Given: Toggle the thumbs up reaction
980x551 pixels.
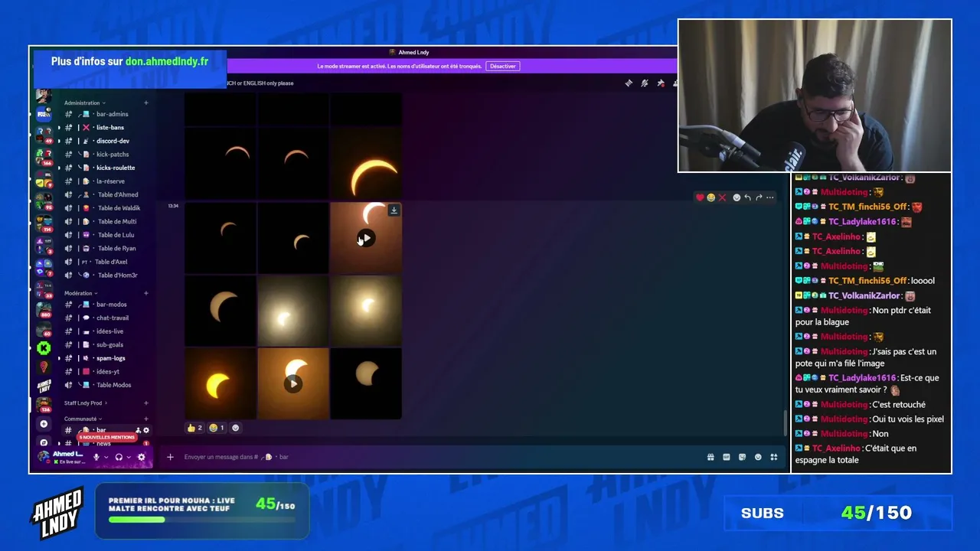Looking at the screenshot, I should click(194, 428).
